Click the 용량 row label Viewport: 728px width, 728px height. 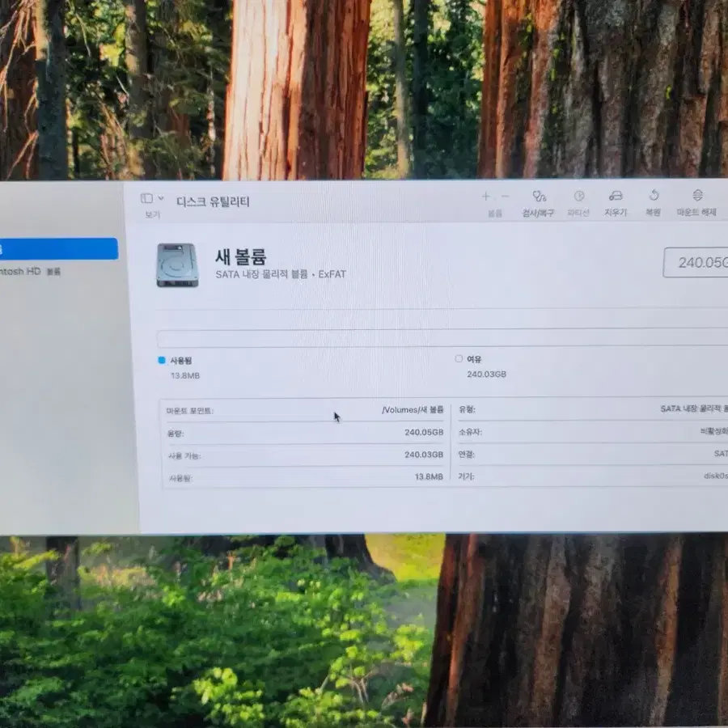(x=176, y=434)
